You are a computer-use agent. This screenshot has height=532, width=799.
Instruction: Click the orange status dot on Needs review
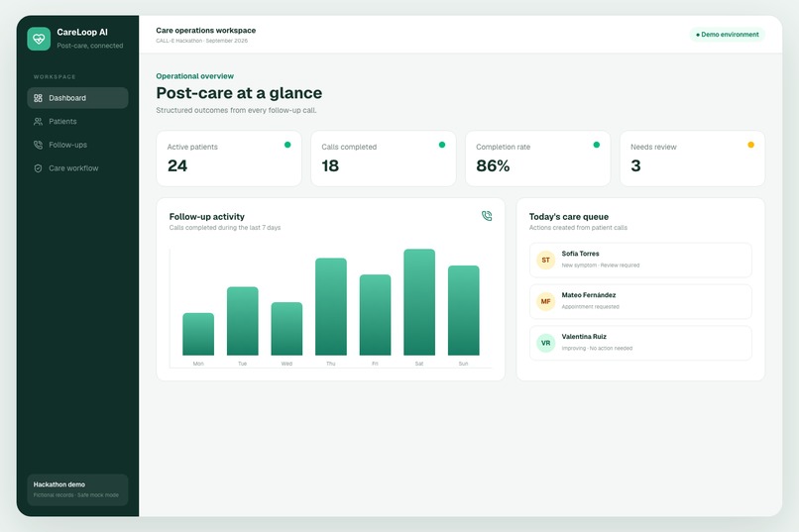750,145
